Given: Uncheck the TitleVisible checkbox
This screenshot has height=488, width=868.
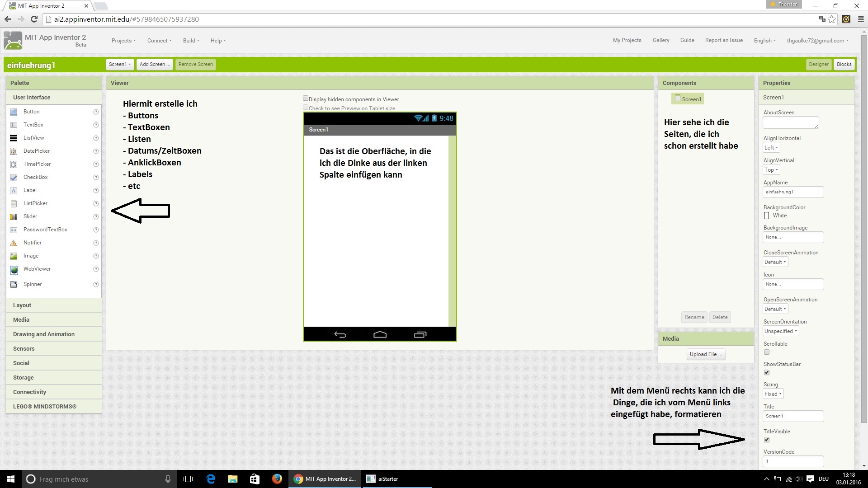Looking at the screenshot, I should pyautogui.click(x=767, y=440).
